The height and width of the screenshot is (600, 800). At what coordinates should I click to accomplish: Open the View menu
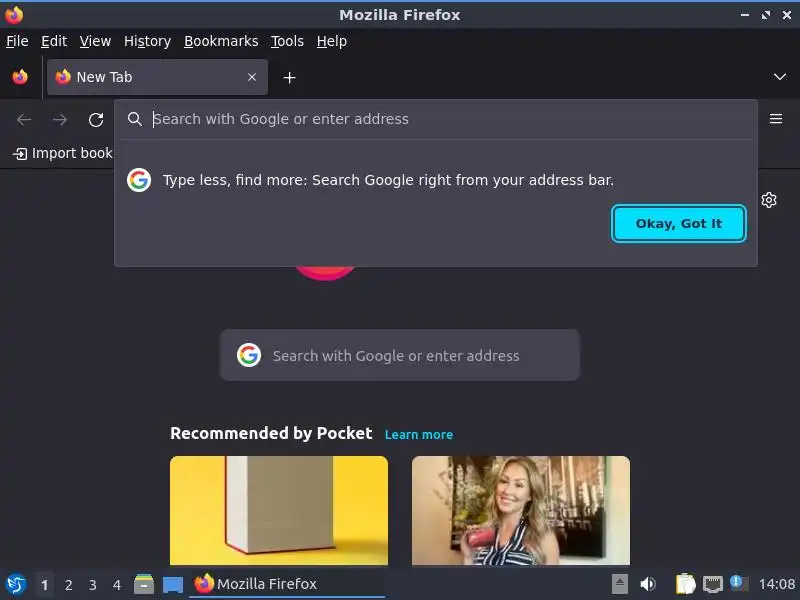(95, 41)
